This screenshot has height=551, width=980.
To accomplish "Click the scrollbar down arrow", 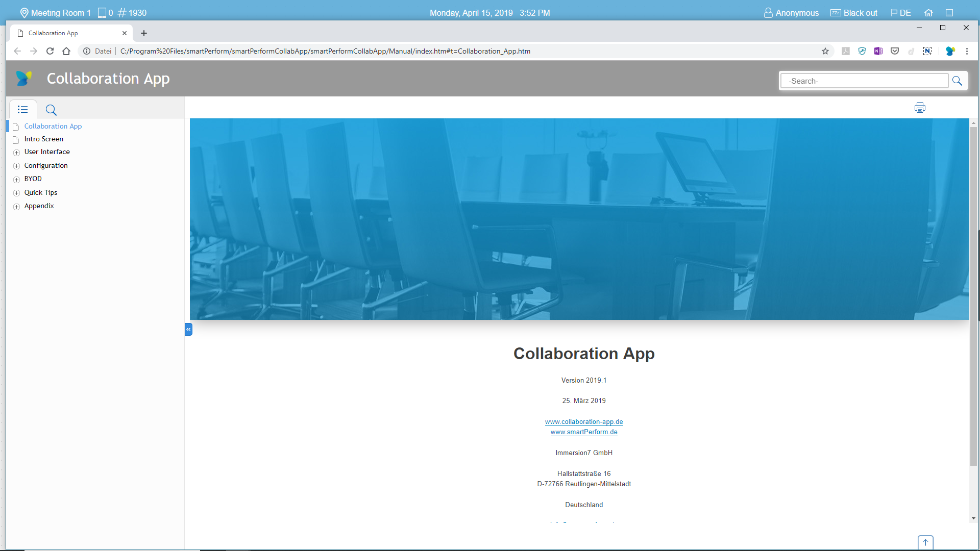I will coord(973,518).
